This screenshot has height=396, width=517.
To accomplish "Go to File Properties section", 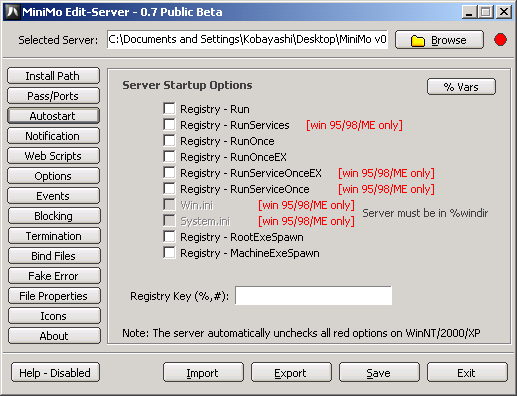I will tap(54, 296).
